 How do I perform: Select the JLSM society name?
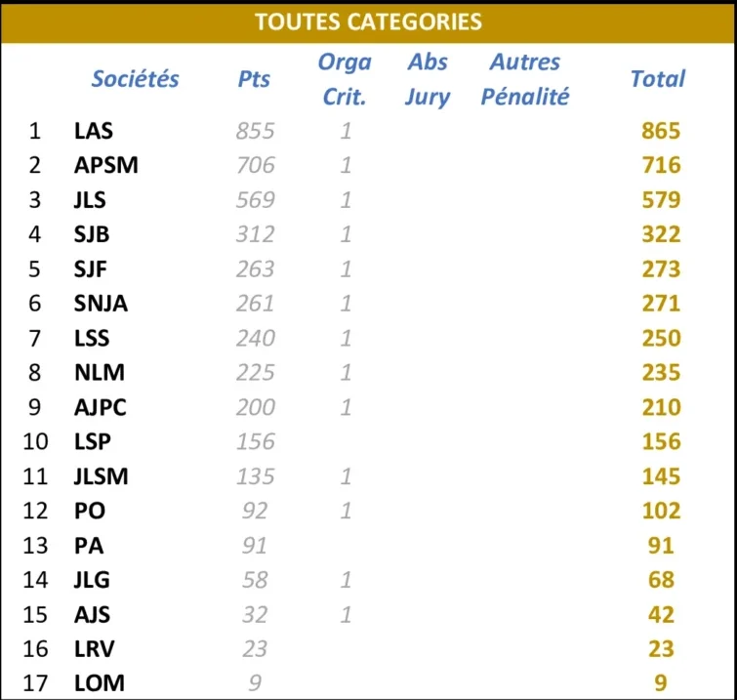click(102, 476)
